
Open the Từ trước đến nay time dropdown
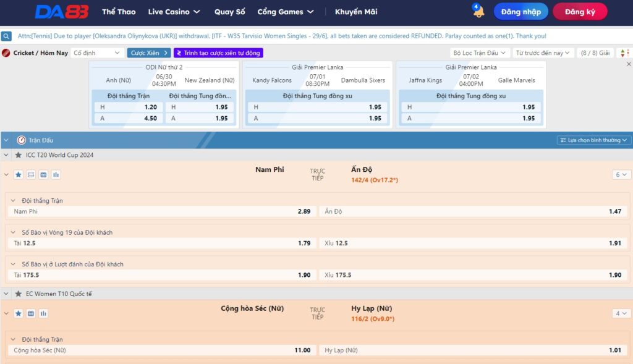543,53
